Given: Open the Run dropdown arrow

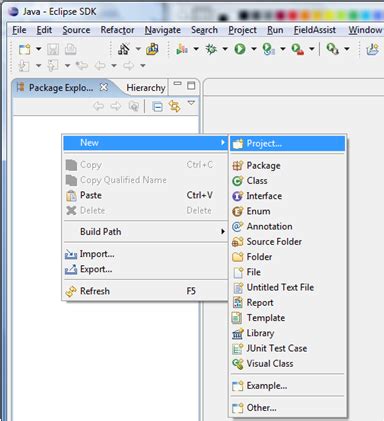Looking at the screenshot, I should click(254, 49).
